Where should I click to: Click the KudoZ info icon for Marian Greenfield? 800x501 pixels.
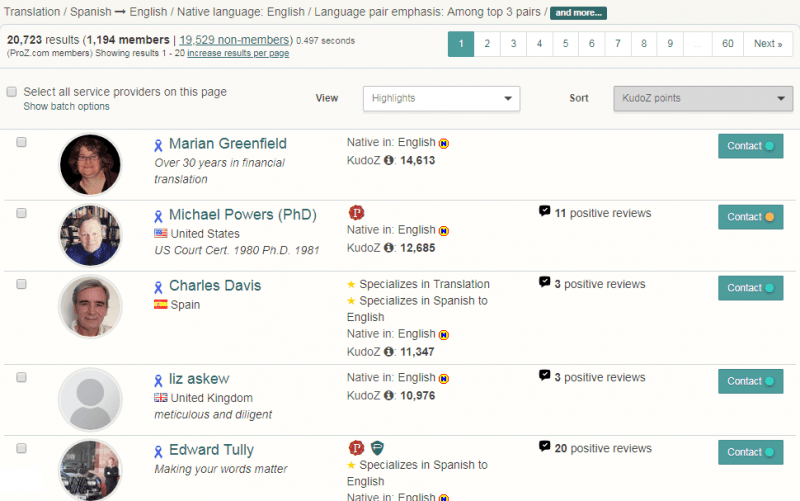pos(389,160)
